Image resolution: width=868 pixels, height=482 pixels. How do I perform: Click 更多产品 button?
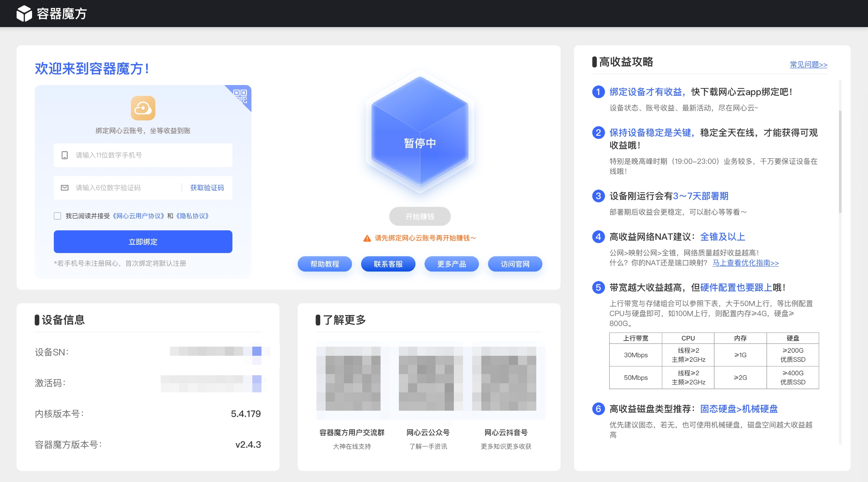pyautogui.click(x=452, y=264)
